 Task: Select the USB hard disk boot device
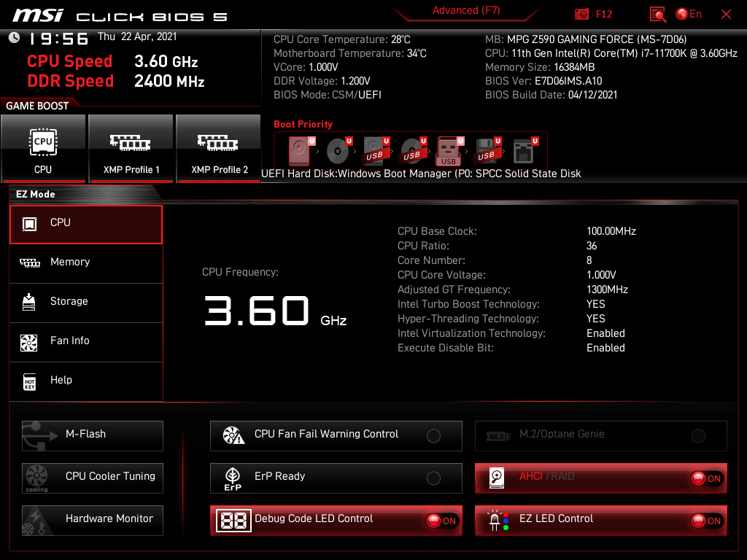[x=376, y=150]
